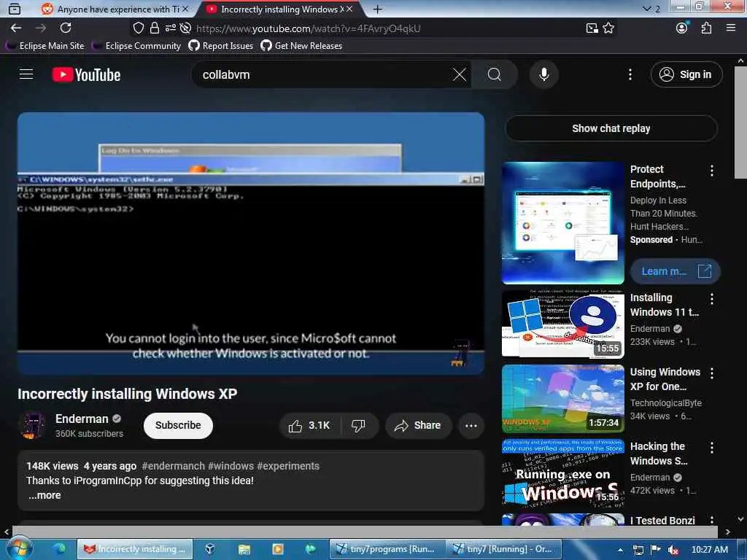The image size is (747, 560).
Task: Open the media player taskbar icon
Action: tap(278, 549)
